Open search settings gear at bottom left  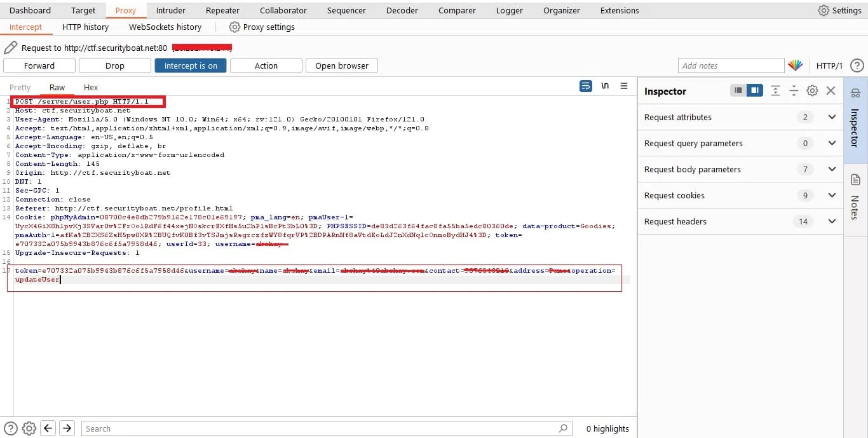pos(29,428)
